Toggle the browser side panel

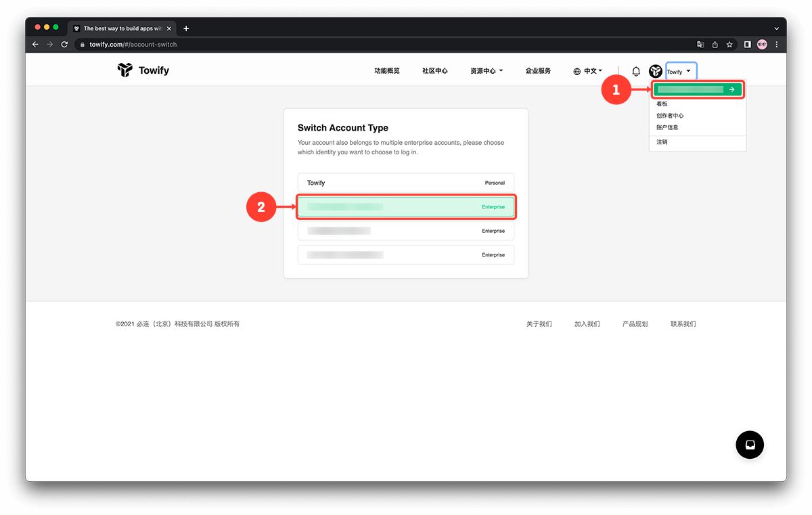pos(748,45)
